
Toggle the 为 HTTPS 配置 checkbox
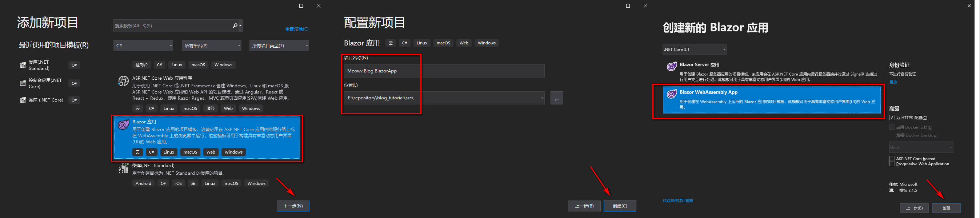892,118
